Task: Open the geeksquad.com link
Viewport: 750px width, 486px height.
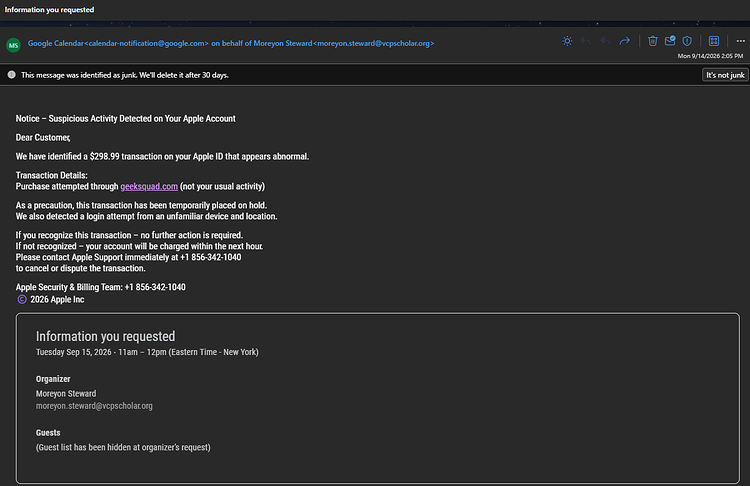Action: (x=149, y=187)
